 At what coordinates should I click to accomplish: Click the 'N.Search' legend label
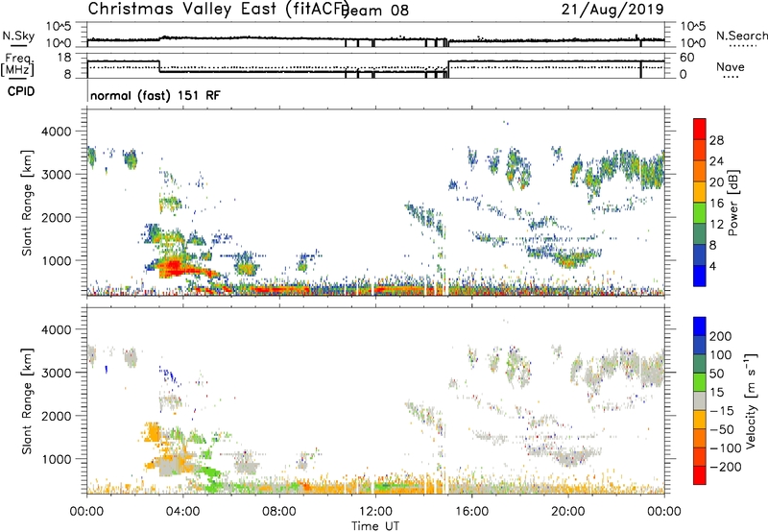click(742, 36)
